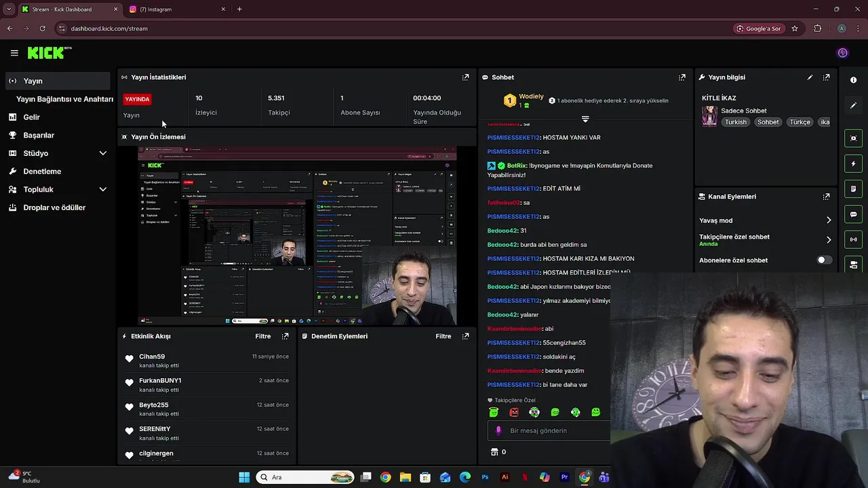Image resolution: width=868 pixels, height=488 pixels.
Task: Click the Sohbet tag chip
Action: [x=768, y=122]
